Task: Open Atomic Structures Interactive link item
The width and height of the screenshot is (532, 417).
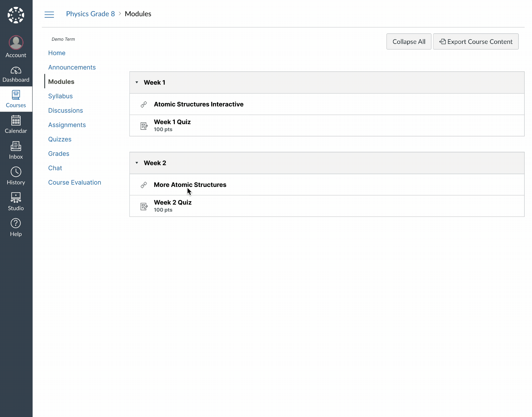Action: click(x=199, y=104)
